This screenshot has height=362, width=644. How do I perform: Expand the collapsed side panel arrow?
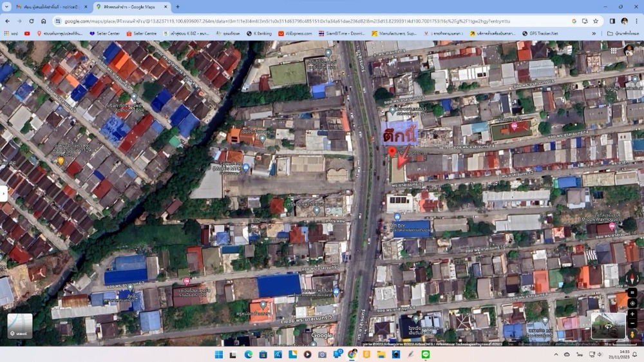point(3,193)
